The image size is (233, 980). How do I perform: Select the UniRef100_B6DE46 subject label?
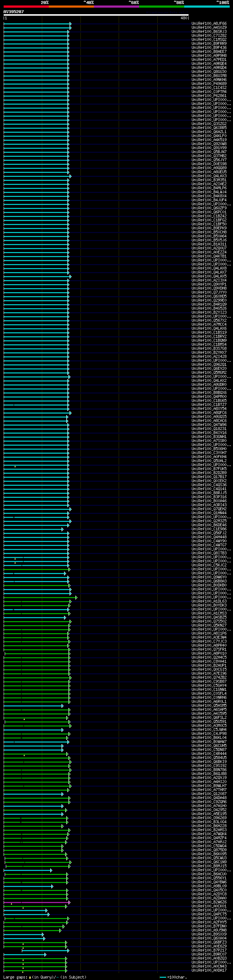[x=209, y=525]
